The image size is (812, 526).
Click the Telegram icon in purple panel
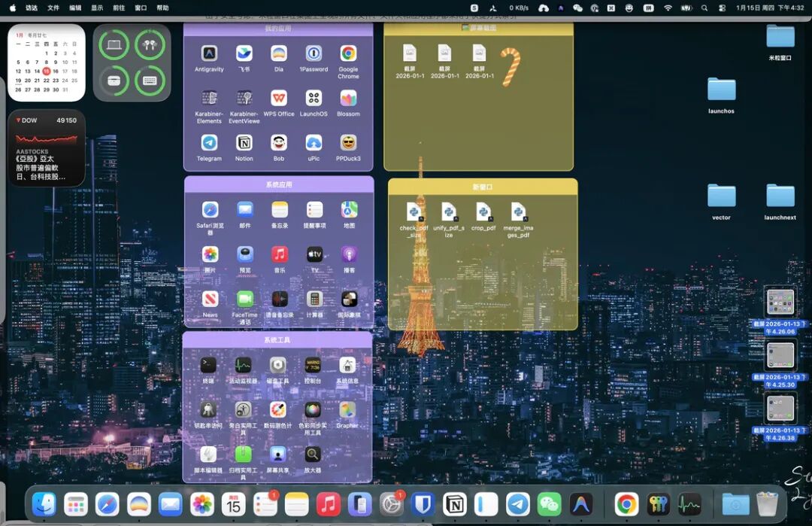click(x=209, y=142)
